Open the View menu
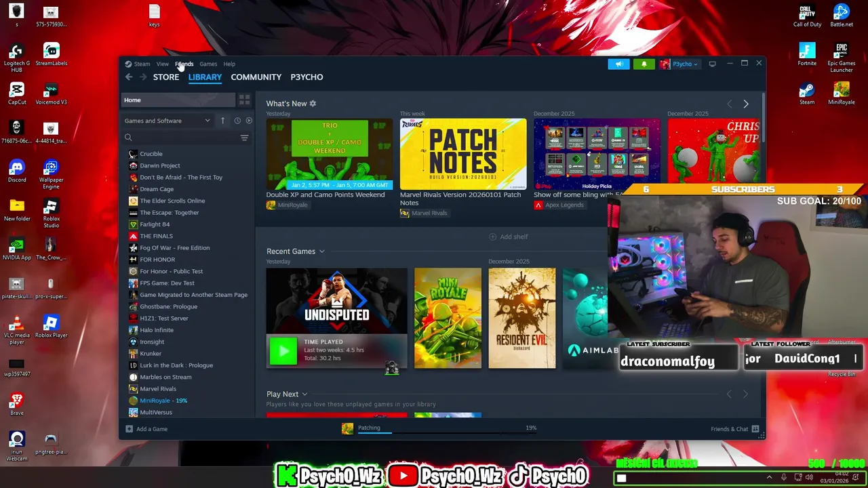Image resolution: width=868 pixels, height=488 pixels. pyautogui.click(x=163, y=64)
